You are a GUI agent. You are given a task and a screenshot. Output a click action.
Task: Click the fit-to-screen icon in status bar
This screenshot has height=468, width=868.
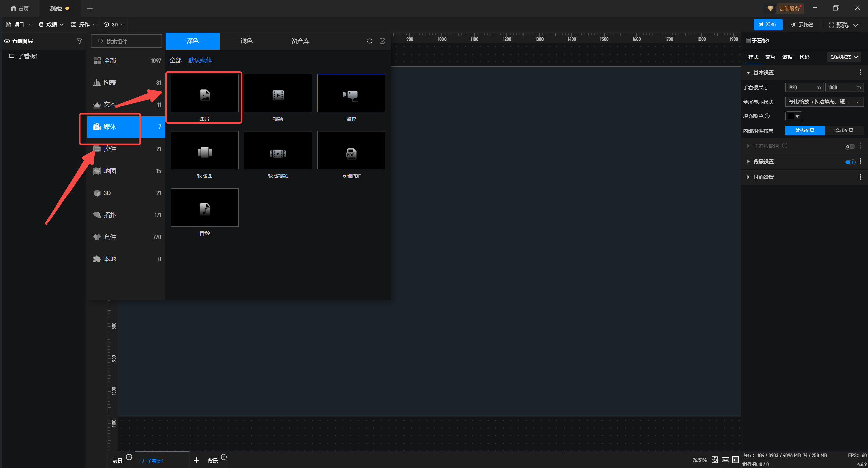pos(715,460)
